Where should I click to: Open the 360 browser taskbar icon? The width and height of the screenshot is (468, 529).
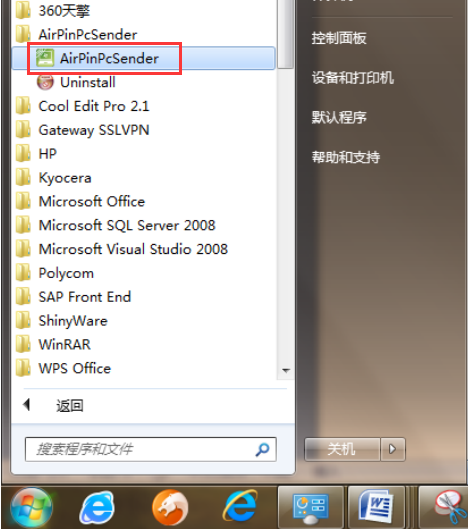click(97, 508)
